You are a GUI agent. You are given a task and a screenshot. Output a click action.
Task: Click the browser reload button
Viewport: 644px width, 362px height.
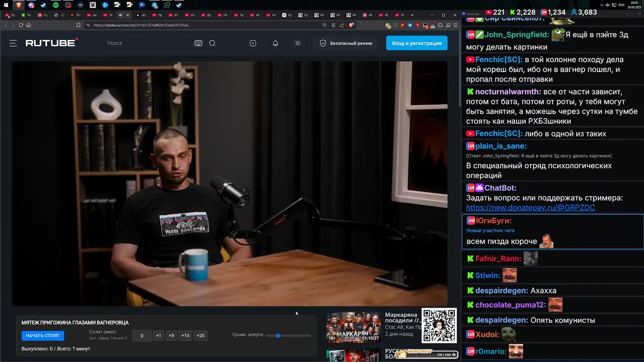[21, 25]
